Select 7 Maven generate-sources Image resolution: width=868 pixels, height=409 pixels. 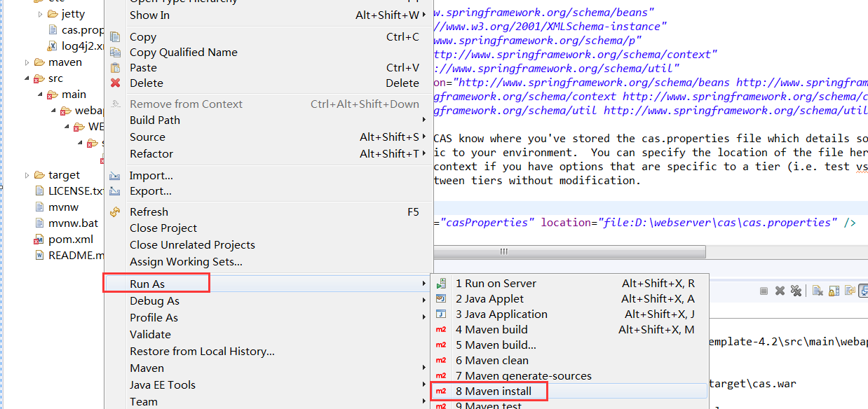569,376
